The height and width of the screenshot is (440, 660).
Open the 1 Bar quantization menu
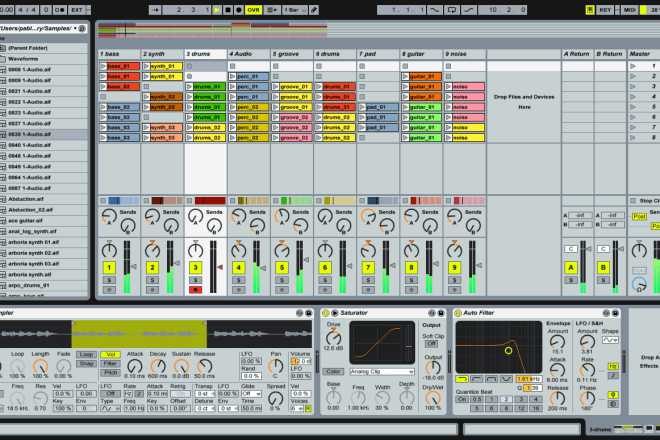[295, 10]
